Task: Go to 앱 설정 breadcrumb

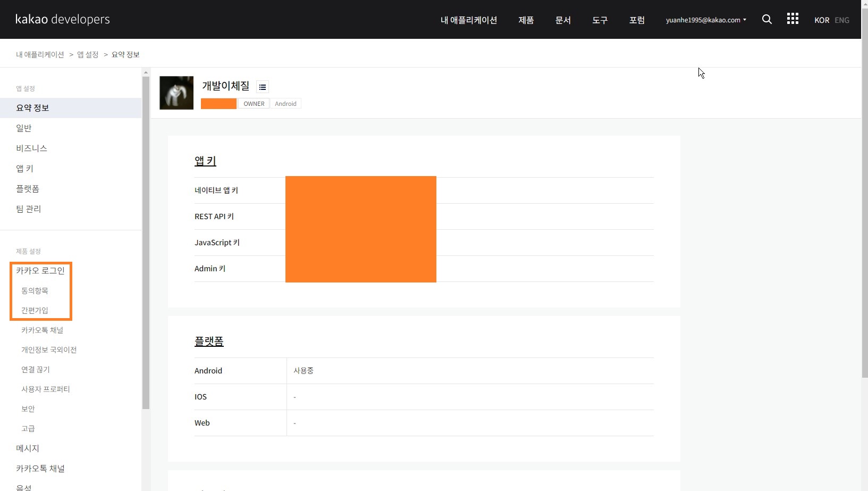Action: [x=88, y=55]
